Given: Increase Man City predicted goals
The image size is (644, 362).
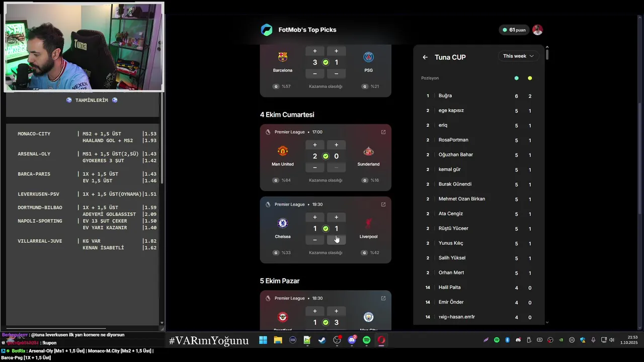Looking at the screenshot, I should [x=336, y=311].
